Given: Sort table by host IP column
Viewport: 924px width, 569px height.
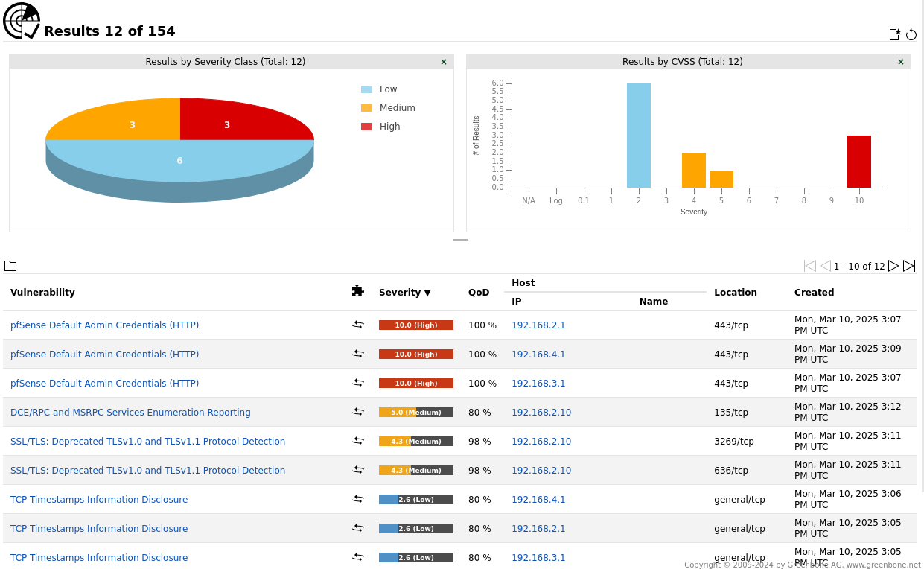Looking at the screenshot, I should pos(516,302).
